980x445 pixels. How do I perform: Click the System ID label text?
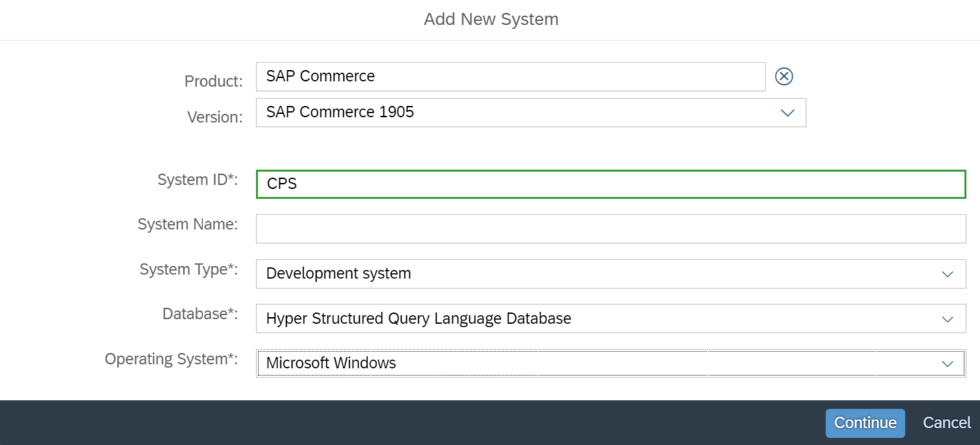point(197,180)
